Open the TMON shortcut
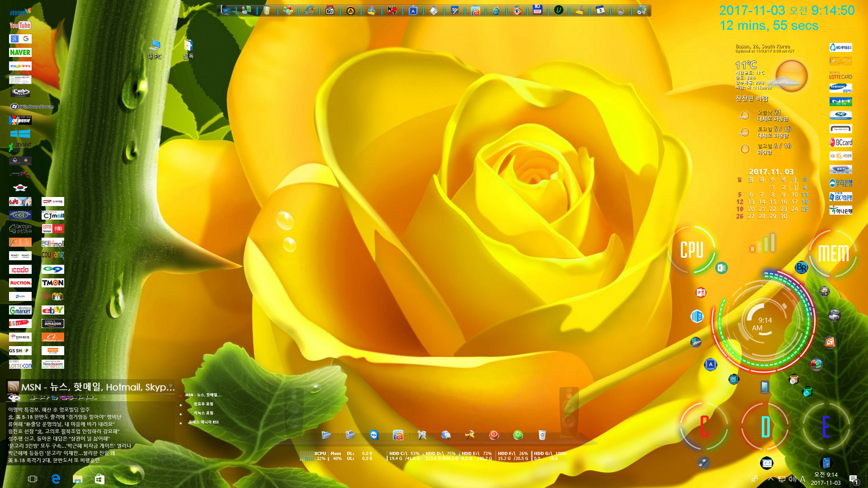Viewport: 868px width, 488px height. point(53,283)
